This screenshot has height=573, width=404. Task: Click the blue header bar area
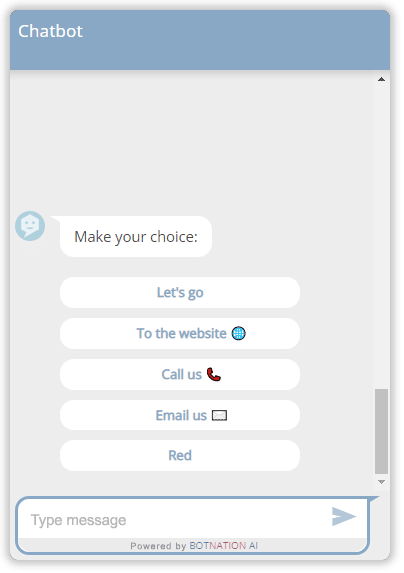[x=200, y=40]
